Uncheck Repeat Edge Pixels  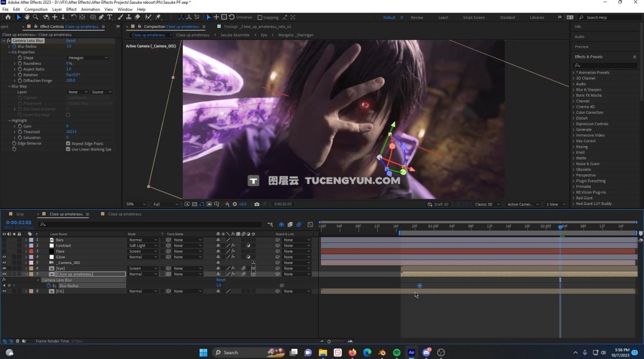click(x=68, y=143)
